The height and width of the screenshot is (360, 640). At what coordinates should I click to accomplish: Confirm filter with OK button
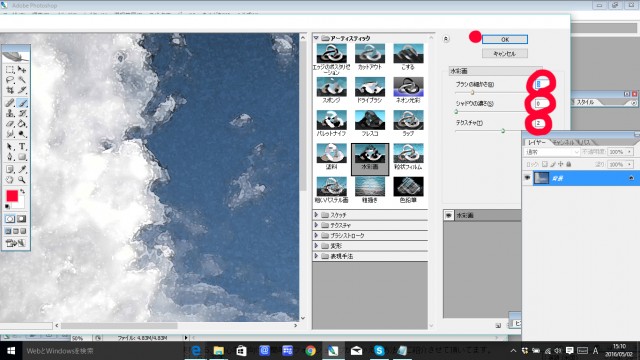(x=505, y=40)
